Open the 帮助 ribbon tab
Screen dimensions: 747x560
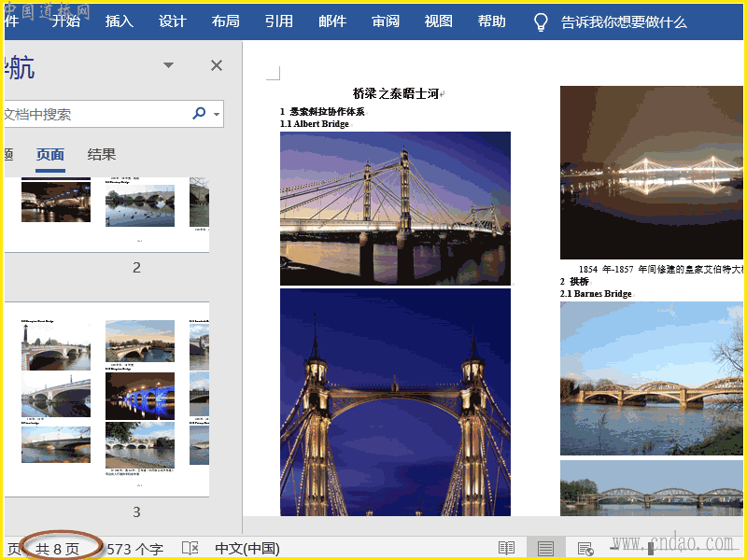[x=492, y=21]
